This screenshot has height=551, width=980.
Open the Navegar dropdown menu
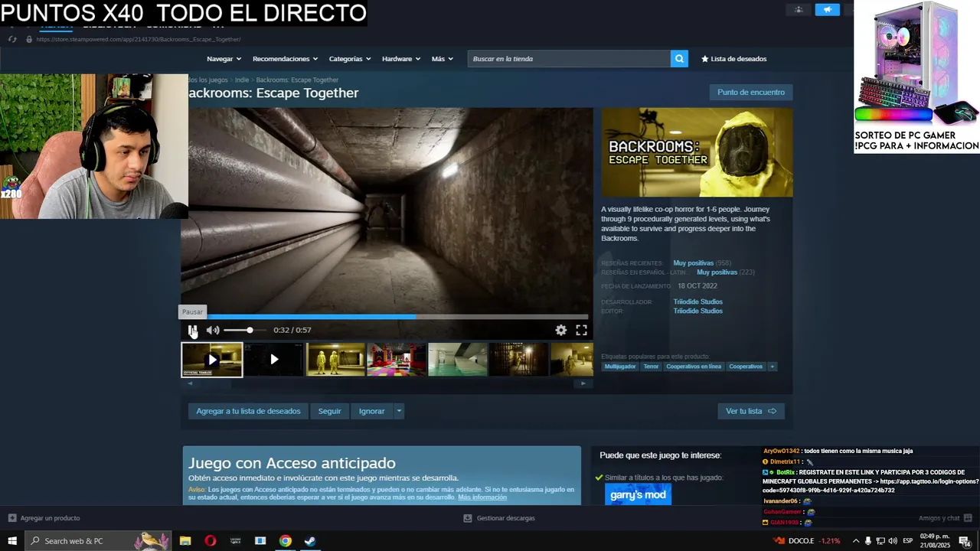[224, 59]
